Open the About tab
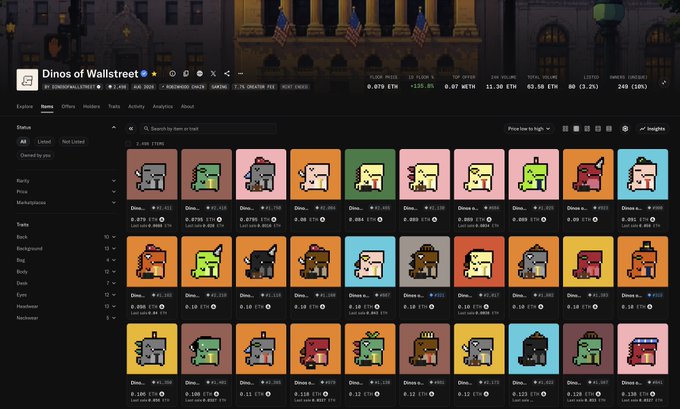 (187, 107)
